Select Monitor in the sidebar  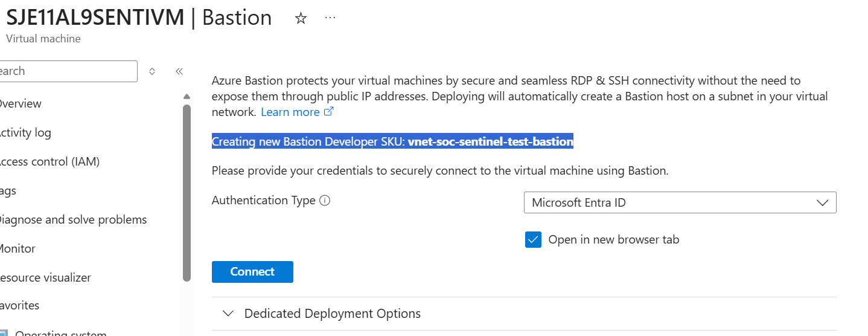17,249
